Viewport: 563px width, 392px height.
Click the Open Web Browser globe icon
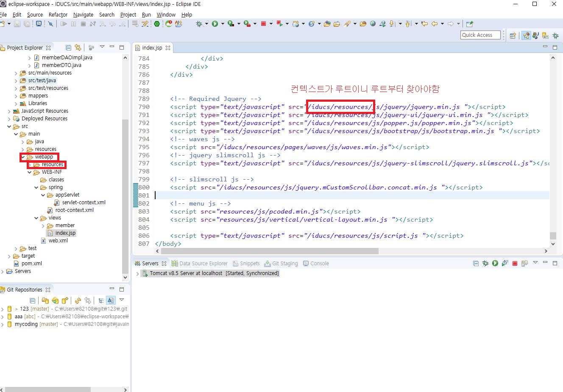(x=373, y=24)
